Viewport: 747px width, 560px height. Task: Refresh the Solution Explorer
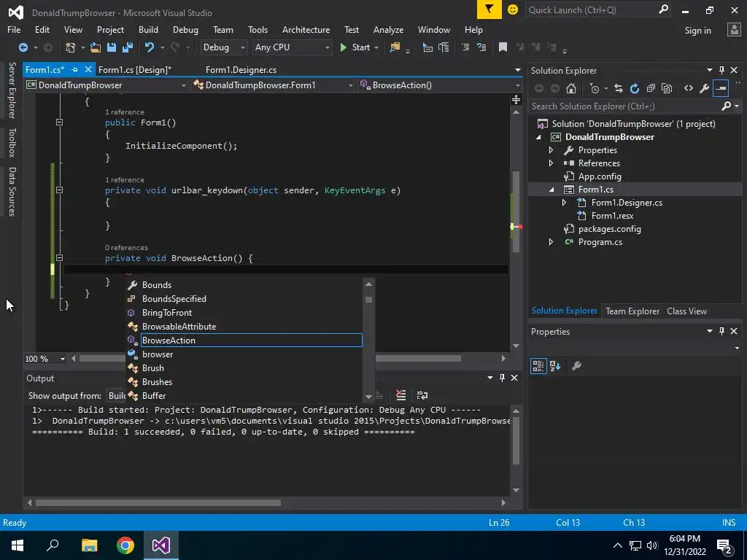pyautogui.click(x=635, y=88)
